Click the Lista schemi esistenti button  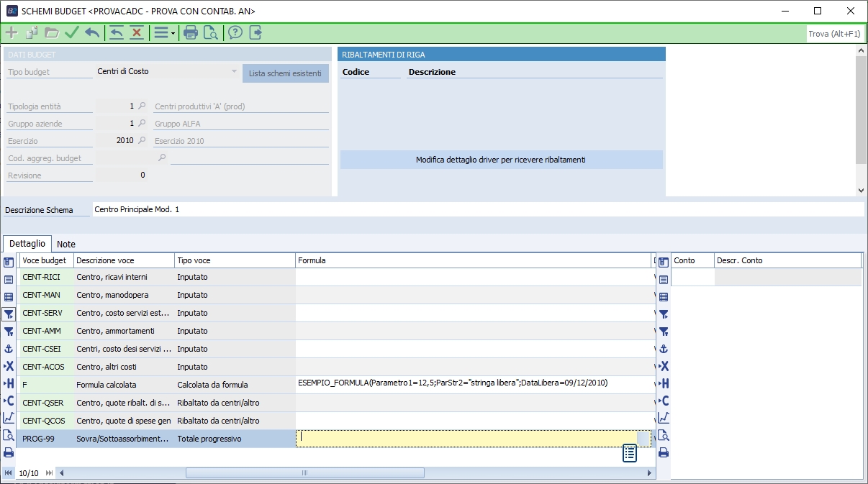pyautogui.click(x=286, y=73)
